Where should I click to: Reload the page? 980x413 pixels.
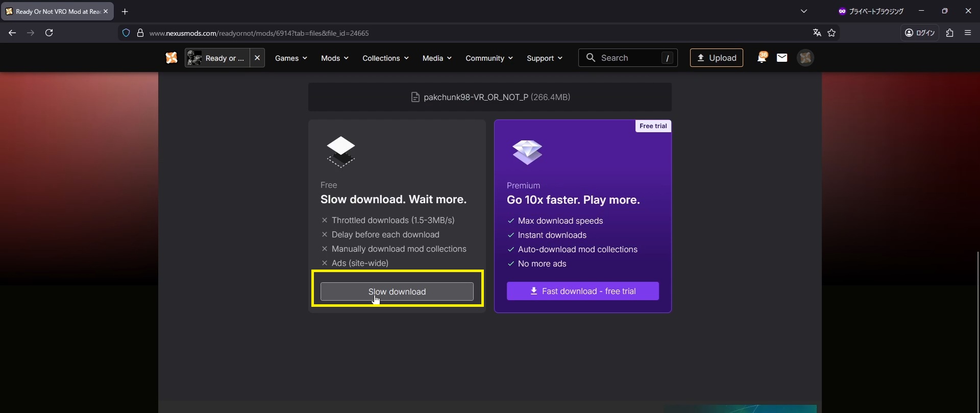click(49, 33)
